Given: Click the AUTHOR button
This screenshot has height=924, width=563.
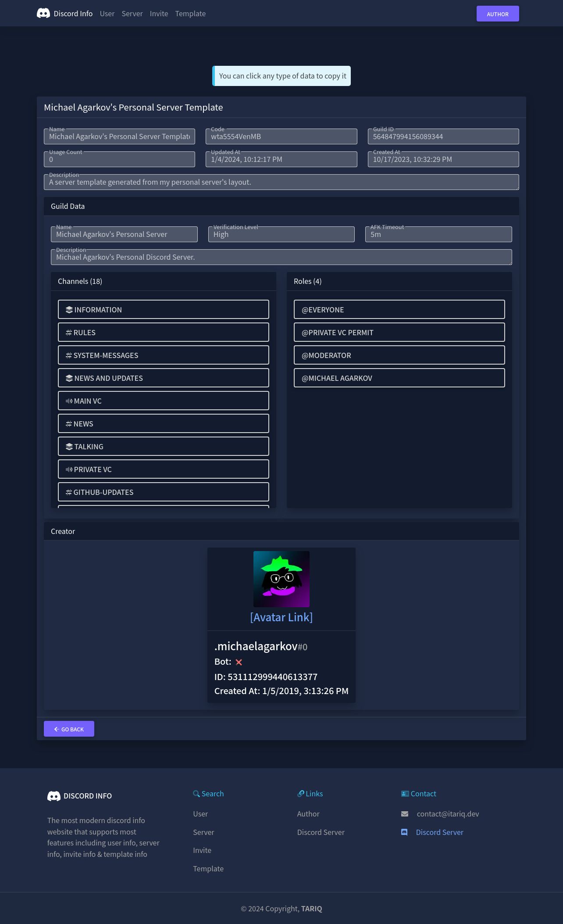Looking at the screenshot, I should [x=498, y=14].
